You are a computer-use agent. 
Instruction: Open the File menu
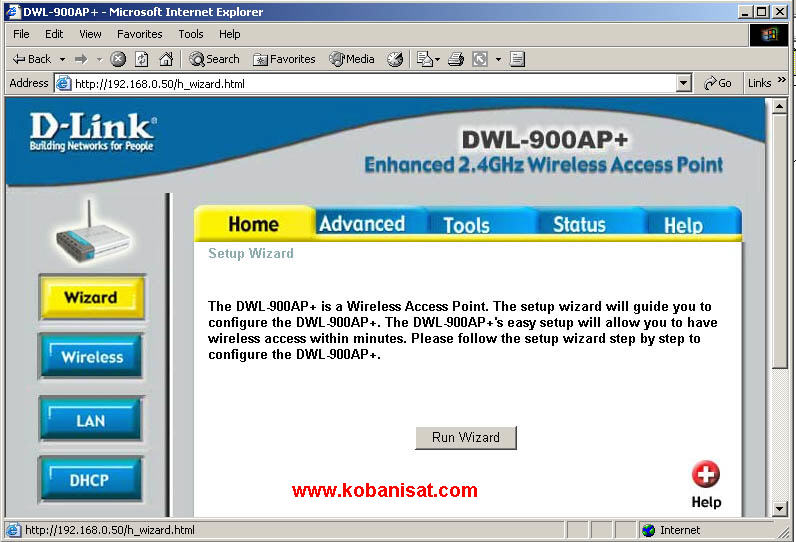(x=21, y=34)
